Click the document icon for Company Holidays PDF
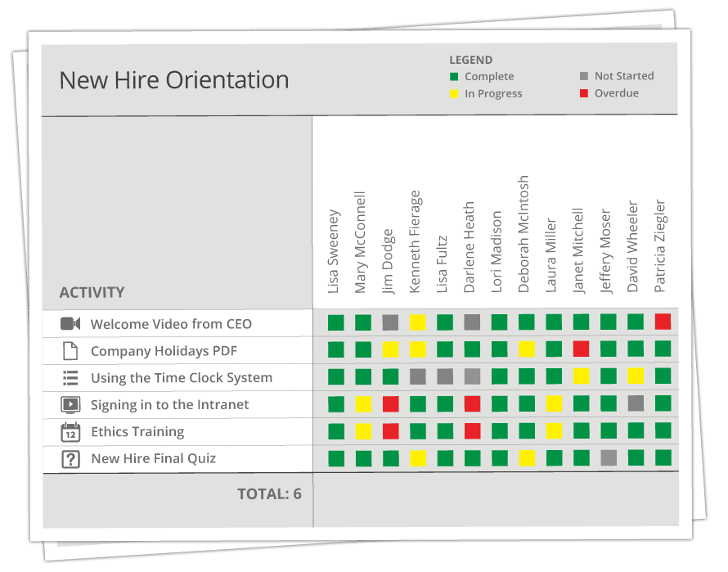This screenshot has height=572, width=728. [70, 351]
